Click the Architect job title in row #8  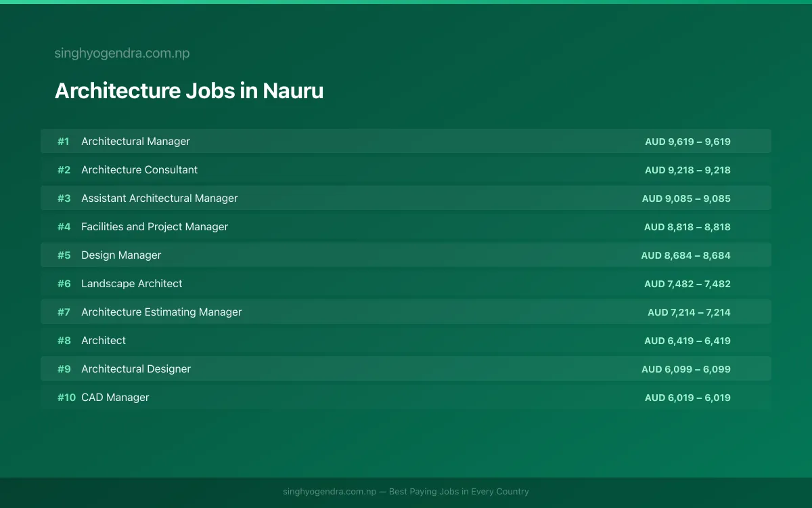(104, 341)
